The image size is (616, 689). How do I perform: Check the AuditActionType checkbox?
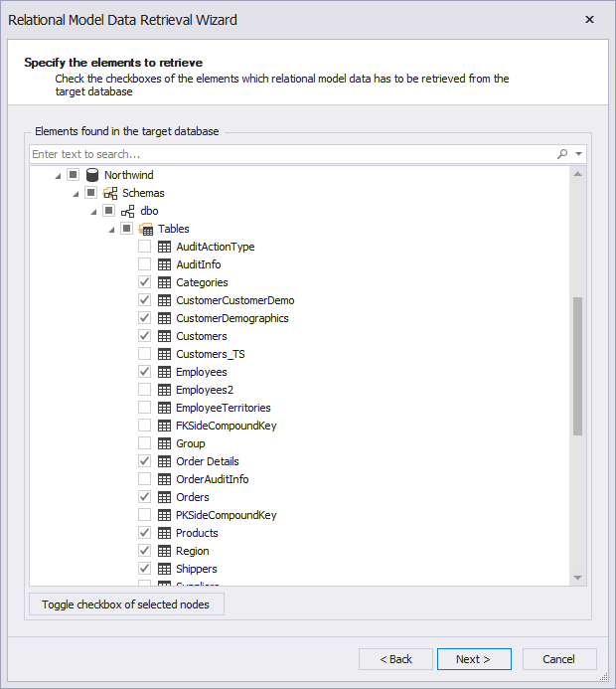[145, 247]
